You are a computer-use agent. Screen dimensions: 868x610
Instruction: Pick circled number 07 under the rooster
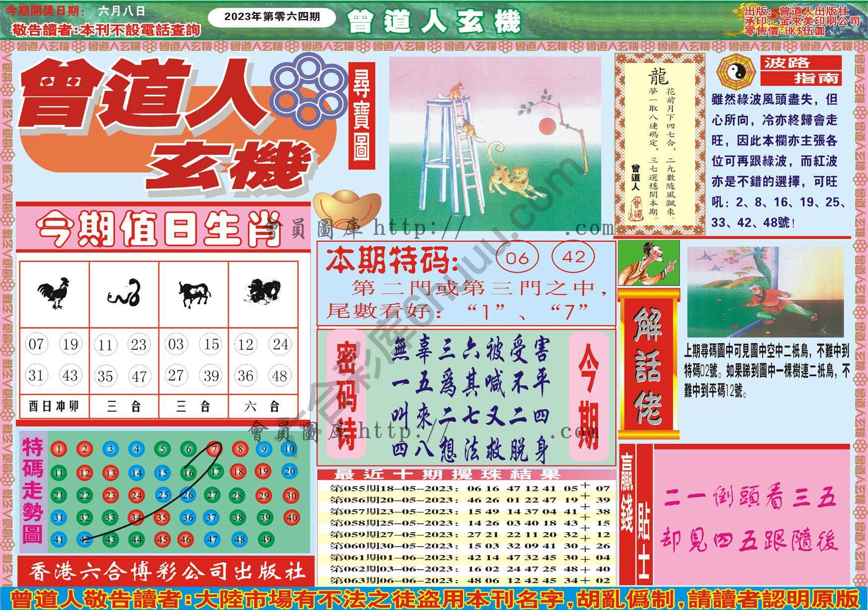[x=36, y=344]
